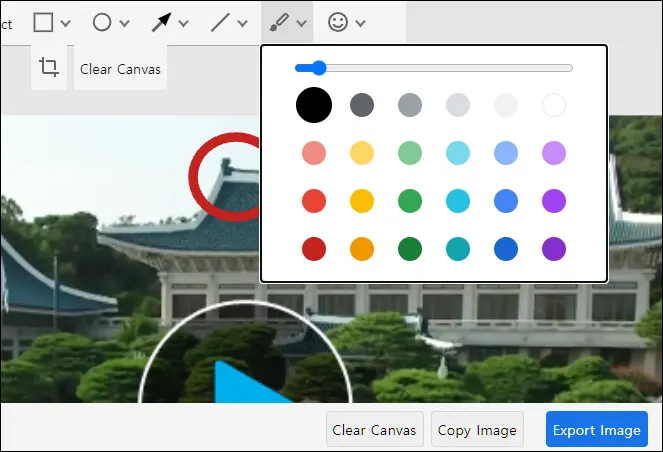Pick the medium yellow color swatch
Screen dimensions: 663x452
click(x=362, y=201)
